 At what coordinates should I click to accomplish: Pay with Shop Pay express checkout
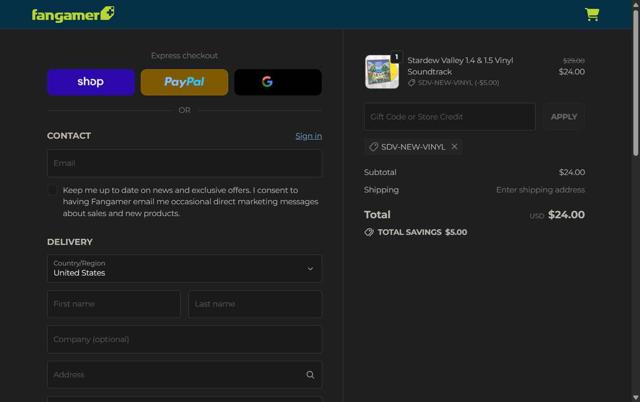click(x=90, y=82)
